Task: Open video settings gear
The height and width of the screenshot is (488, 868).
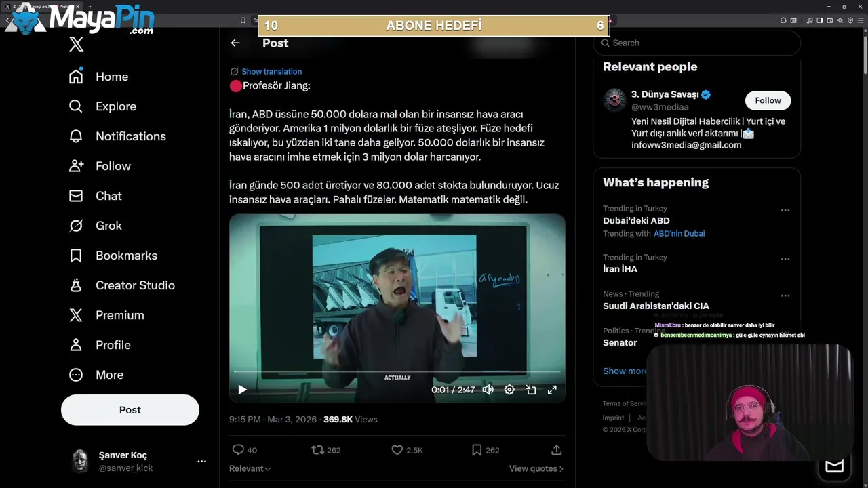Action: (509, 390)
